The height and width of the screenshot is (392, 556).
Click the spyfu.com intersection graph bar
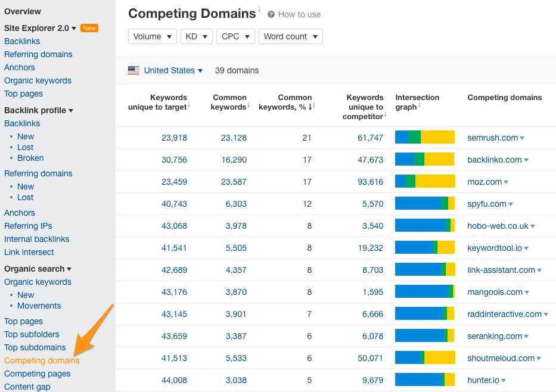pos(425,203)
